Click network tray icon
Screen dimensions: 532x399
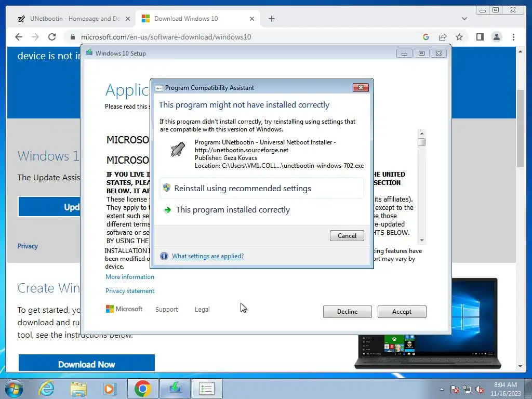click(x=467, y=389)
